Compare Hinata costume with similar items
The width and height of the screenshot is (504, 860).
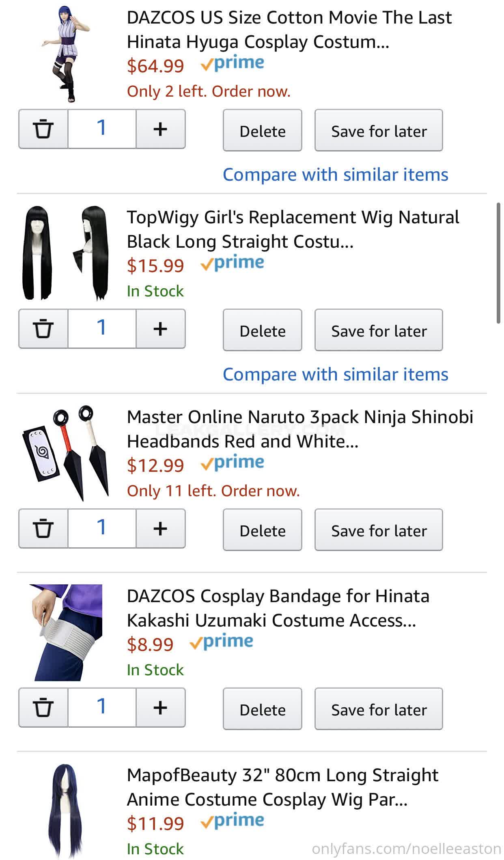(x=335, y=175)
